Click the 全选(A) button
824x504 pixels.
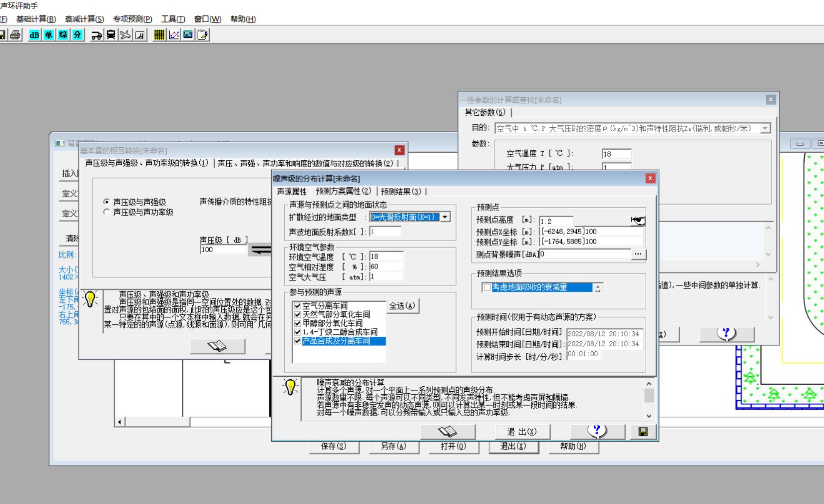point(402,306)
